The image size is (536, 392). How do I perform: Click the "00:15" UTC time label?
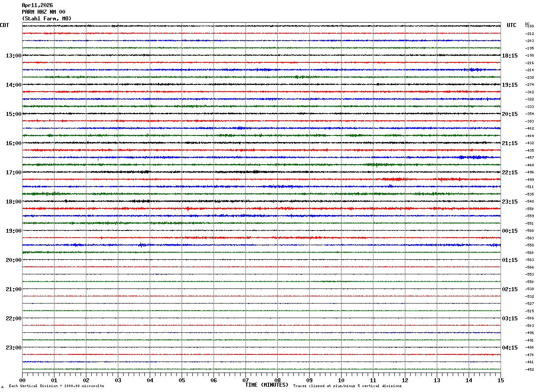pos(510,231)
